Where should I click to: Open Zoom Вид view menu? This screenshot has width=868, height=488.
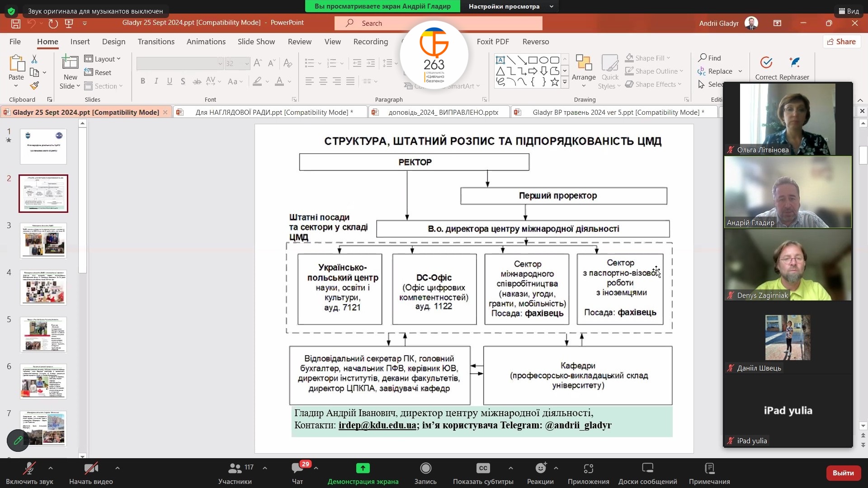[x=849, y=11]
